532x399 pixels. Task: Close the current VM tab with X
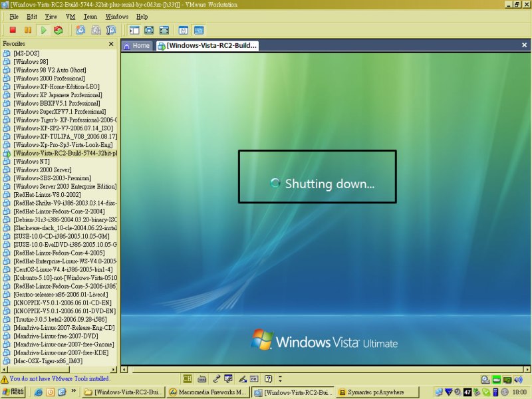coord(524,45)
